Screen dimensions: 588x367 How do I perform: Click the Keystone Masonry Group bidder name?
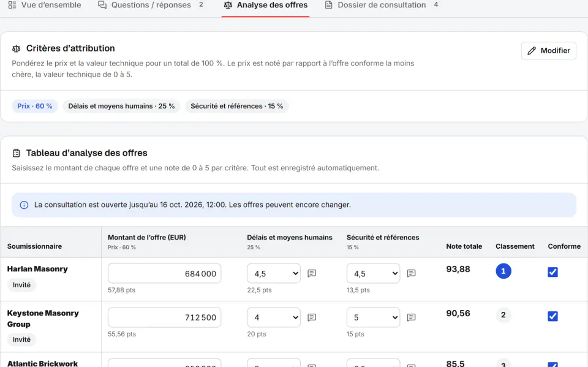pos(43,319)
